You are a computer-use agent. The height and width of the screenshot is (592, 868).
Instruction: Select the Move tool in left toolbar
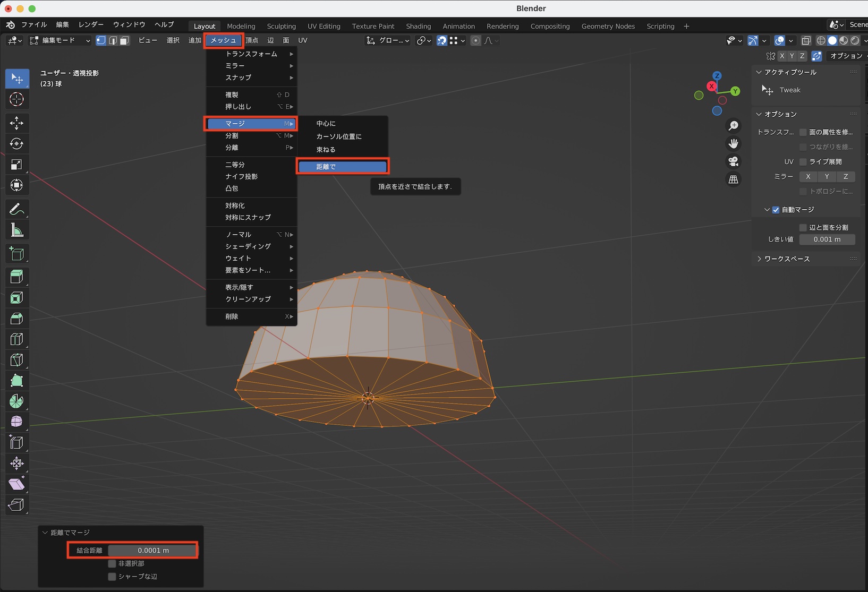16,123
